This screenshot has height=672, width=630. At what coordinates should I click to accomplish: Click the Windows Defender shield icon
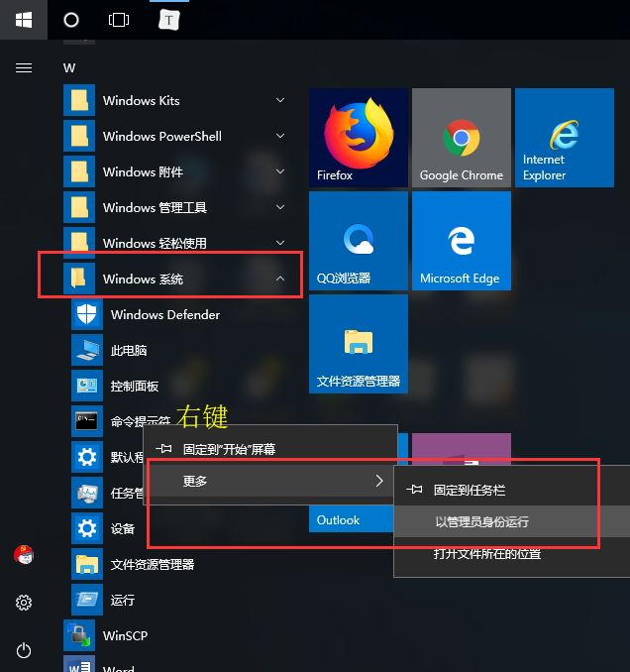[87, 314]
